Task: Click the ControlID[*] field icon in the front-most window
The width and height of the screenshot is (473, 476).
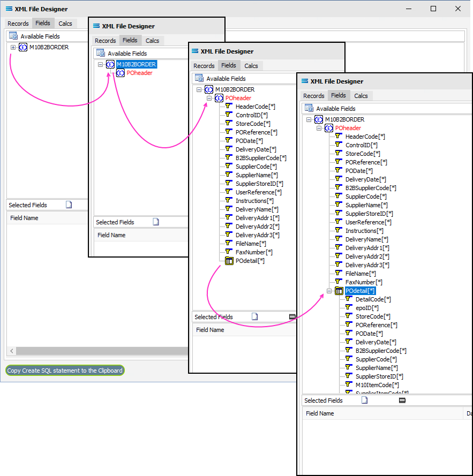Action: (x=338, y=145)
